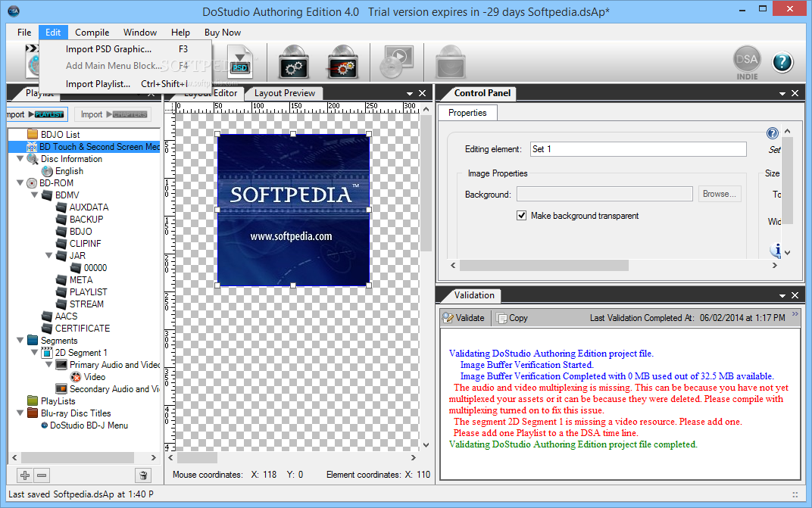Viewport: 812px width, 508px height.
Task: Select the BDJO List folder in the tree
Action: point(54,135)
